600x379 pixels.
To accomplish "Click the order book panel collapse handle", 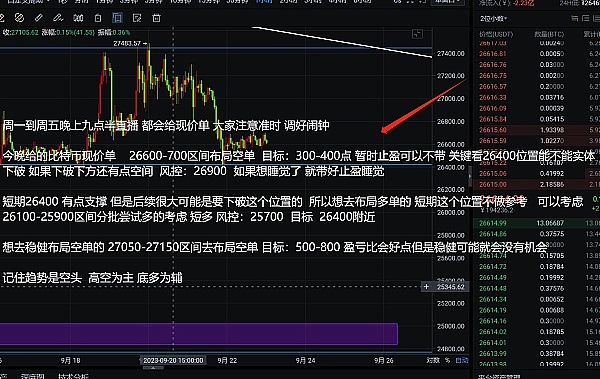I will click(470, 176).
